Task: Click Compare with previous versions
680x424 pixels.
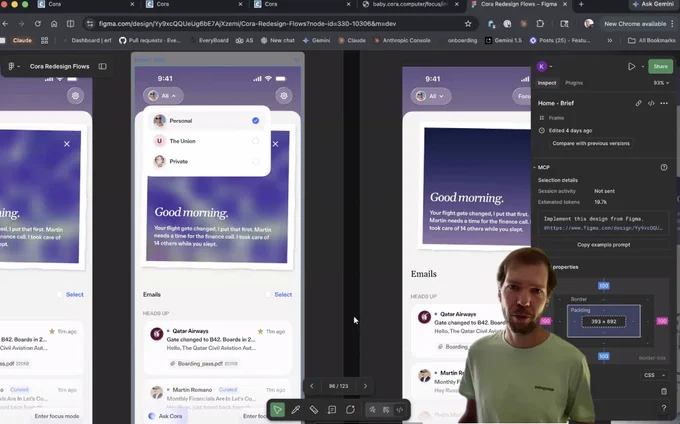Action: click(x=591, y=144)
